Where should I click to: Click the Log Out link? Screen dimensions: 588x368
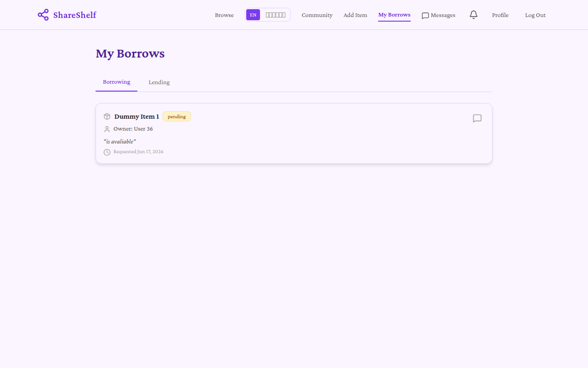click(535, 15)
